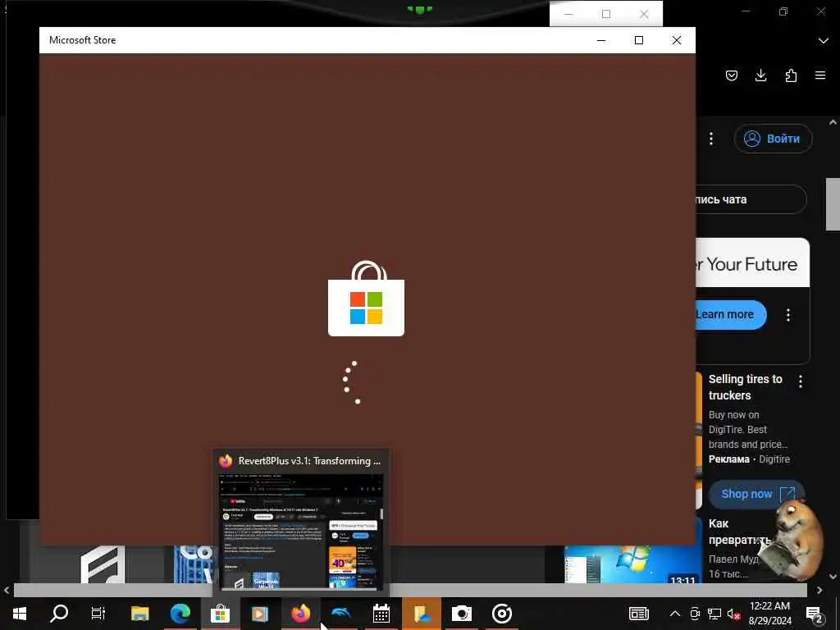Maximize the Microsoft Store window
Screen dimensions: 840x630
tap(638, 40)
